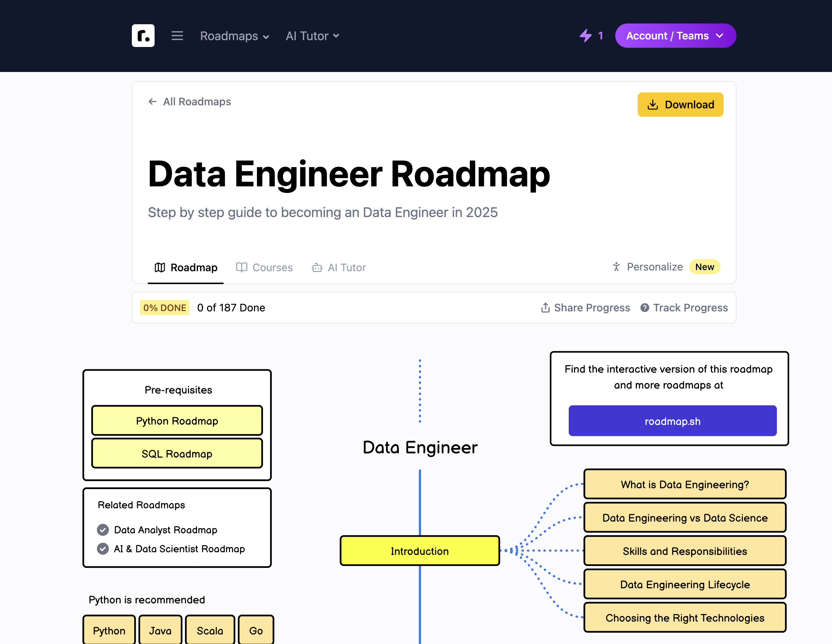The image size is (832, 644).
Task: Open the Skills and Responsibilities topic
Action: click(x=685, y=551)
